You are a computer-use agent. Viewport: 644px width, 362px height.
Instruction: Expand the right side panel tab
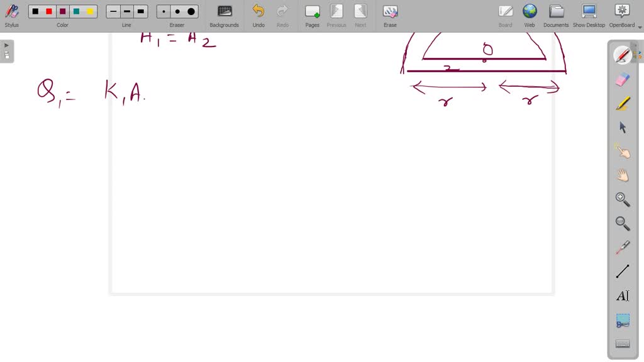pyautogui.click(x=638, y=53)
